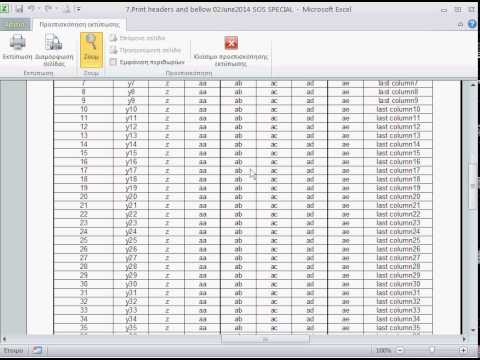Viewport: 480px width, 360px height.
Task: Click the cell reading 'y33'
Action: coord(131,310)
